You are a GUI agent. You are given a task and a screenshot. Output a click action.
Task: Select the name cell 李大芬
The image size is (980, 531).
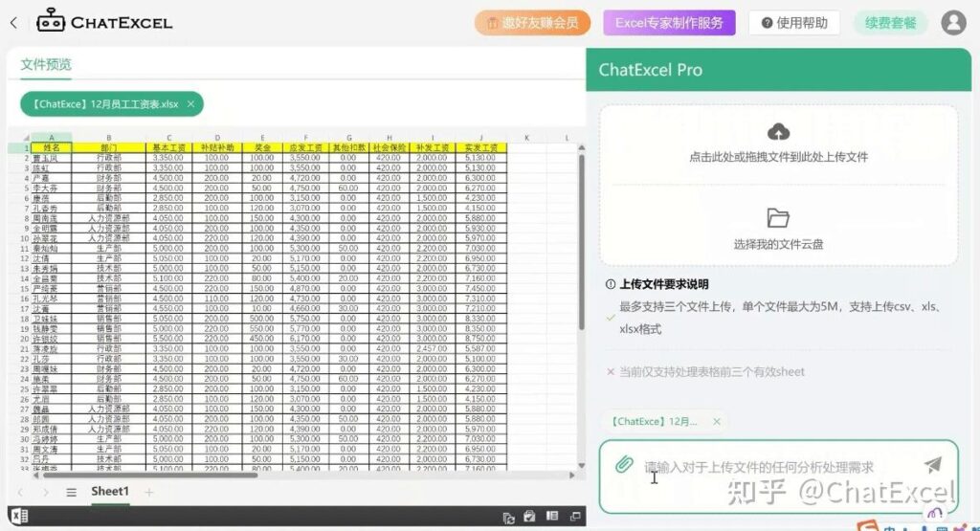(x=52, y=188)
